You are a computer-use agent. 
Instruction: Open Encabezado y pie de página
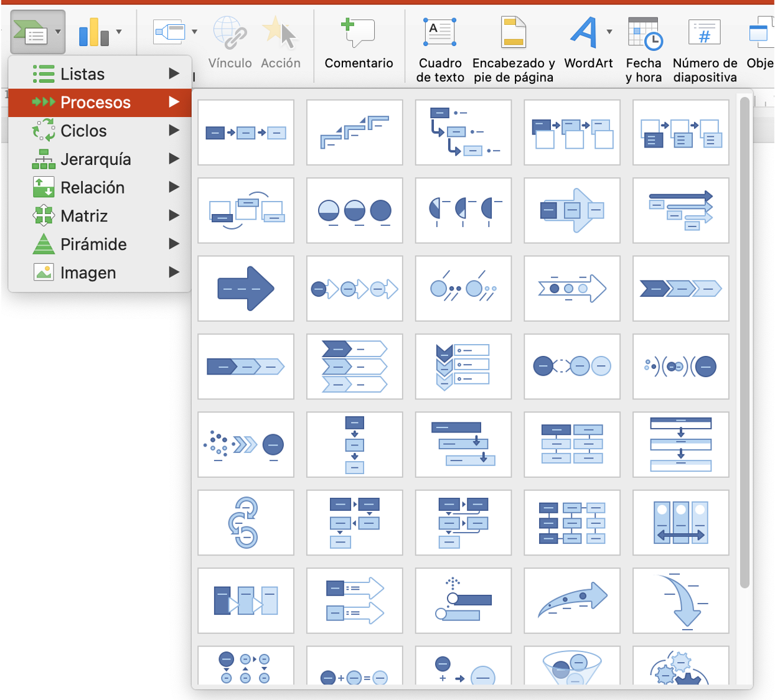tap(513, 32)
